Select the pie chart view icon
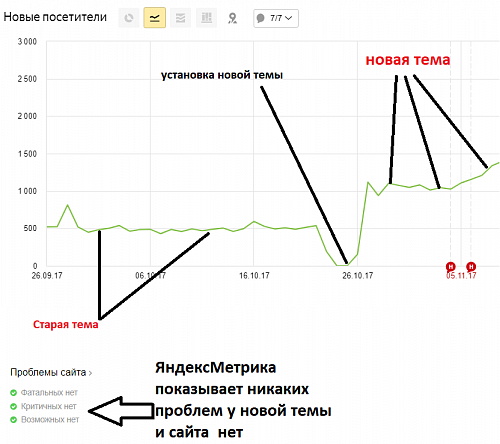The width and height of the screenshot is (500, 444). click(129, 18)
